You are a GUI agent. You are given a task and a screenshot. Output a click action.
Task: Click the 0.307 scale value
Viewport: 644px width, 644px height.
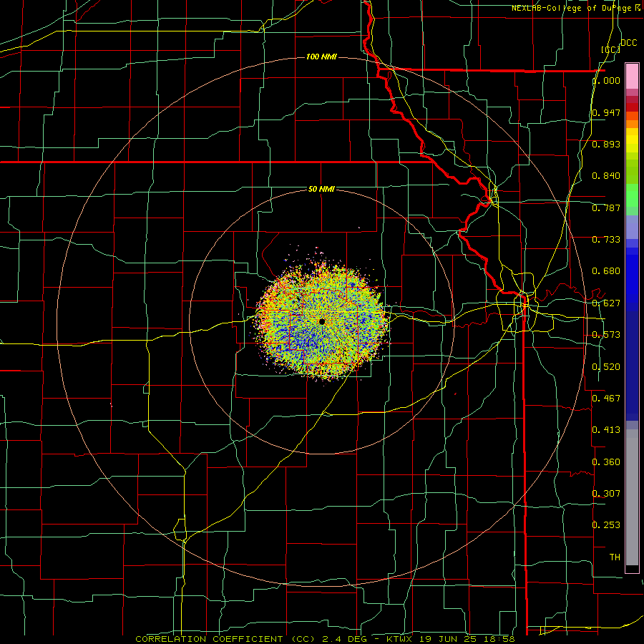[606, 494]
